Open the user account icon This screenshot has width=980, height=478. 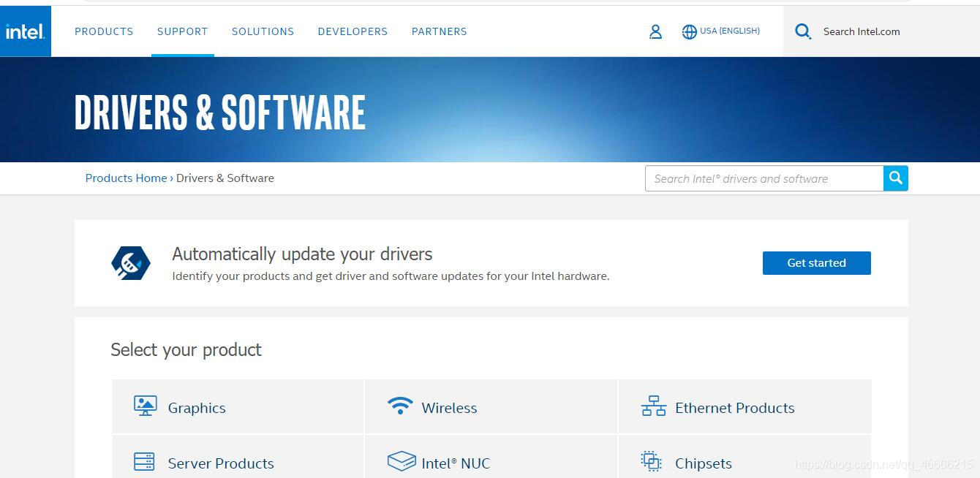655,31
